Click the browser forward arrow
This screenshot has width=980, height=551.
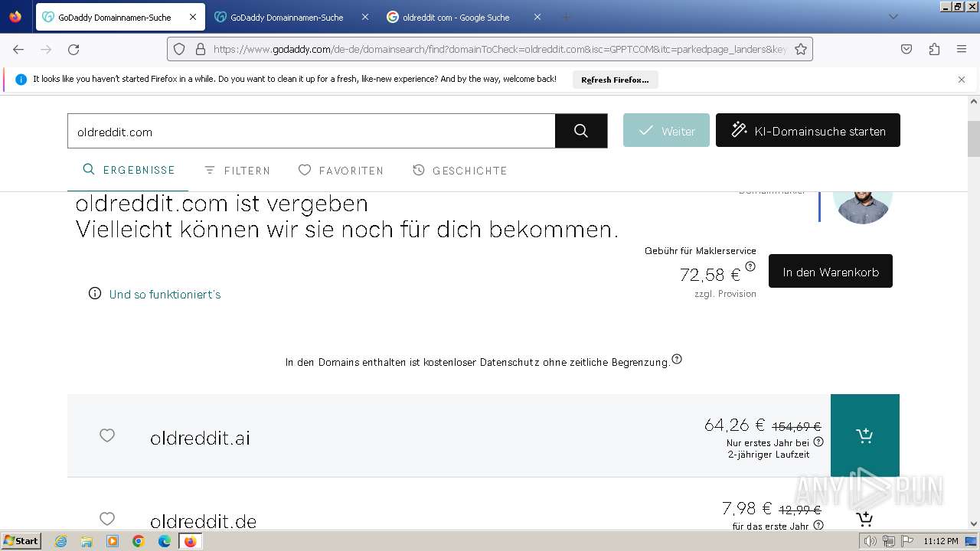click(46, 49)
